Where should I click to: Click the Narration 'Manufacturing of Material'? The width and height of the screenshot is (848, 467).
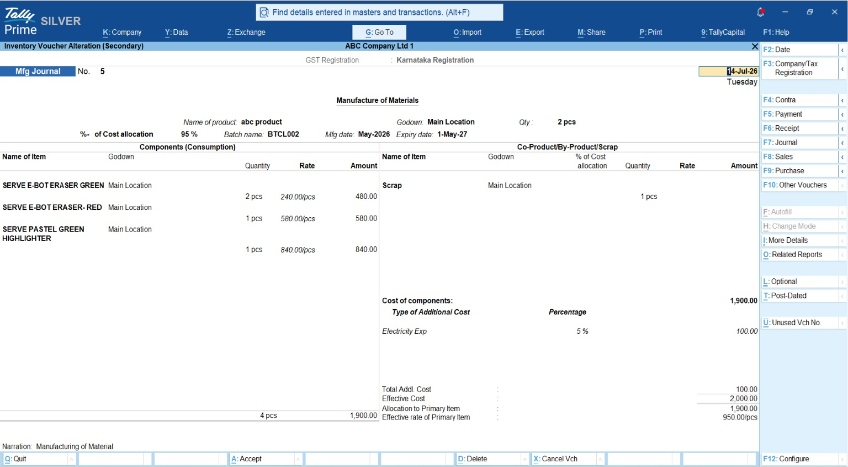click(75, 446)
